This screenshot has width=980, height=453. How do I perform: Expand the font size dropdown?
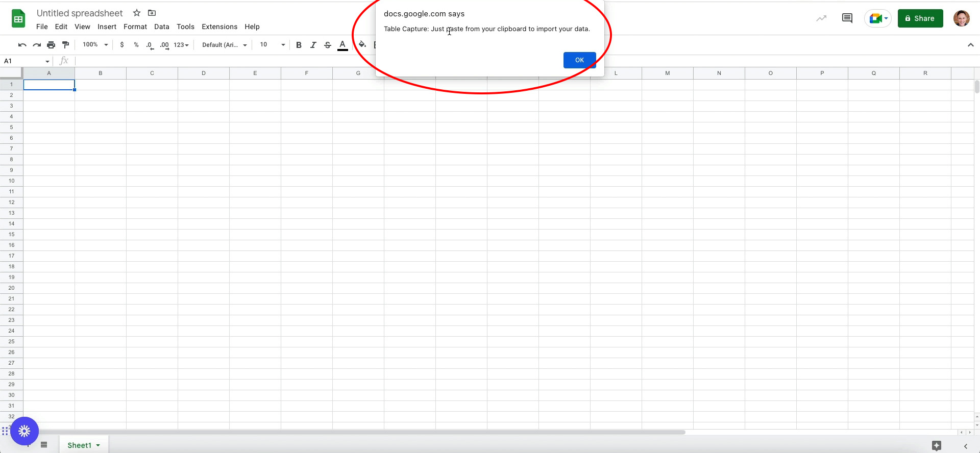click(x=283, y=45)
